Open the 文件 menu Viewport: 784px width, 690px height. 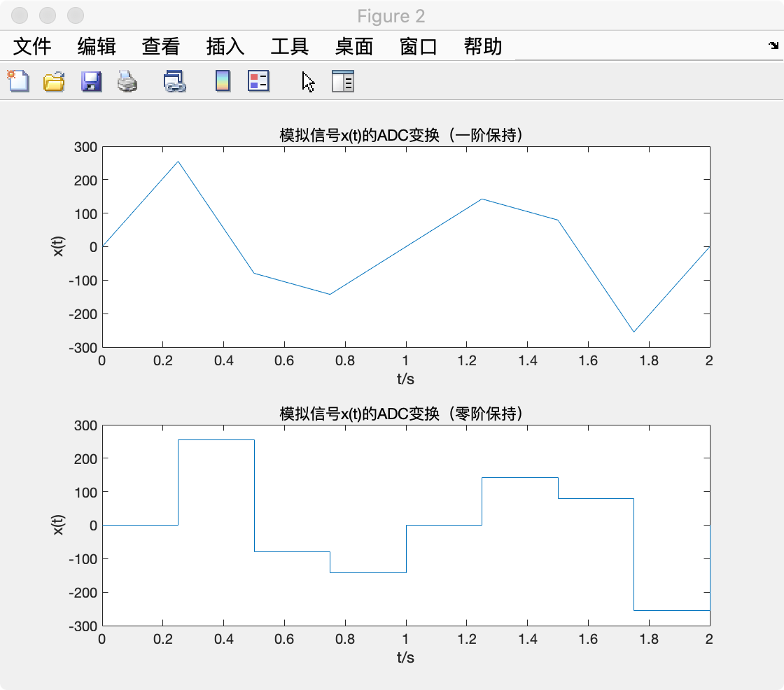(x=32, y=46)
